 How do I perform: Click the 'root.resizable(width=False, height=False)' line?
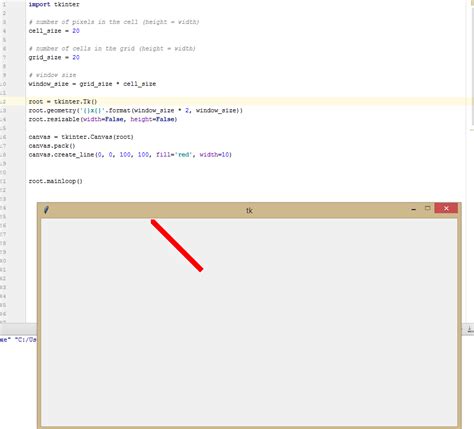click(103, 119)
